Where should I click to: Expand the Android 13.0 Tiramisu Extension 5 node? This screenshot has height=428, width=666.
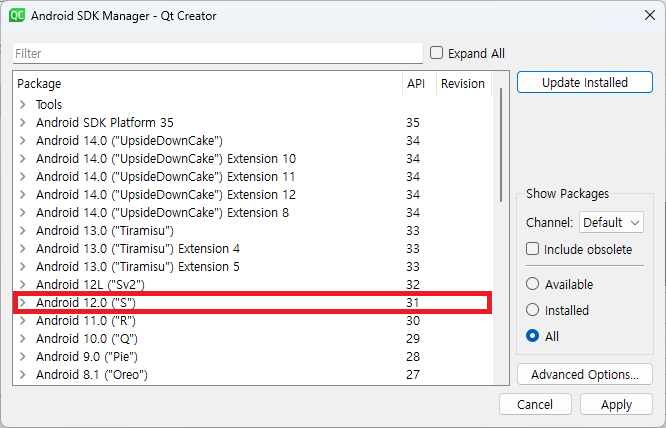click(x=23, y=266)
